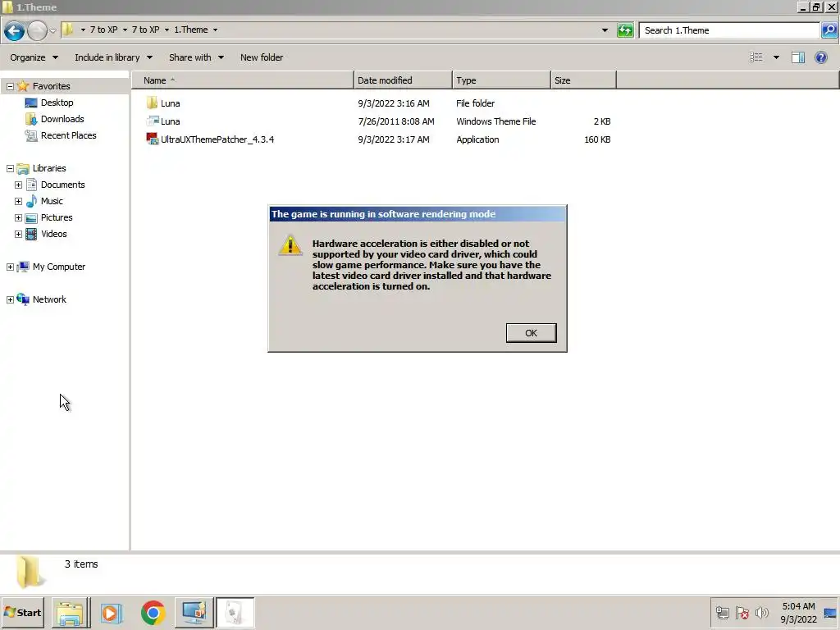This screenshot has height=630, width=840.
Task: Select 1.Theme in the address path
Action: [190, 30]
